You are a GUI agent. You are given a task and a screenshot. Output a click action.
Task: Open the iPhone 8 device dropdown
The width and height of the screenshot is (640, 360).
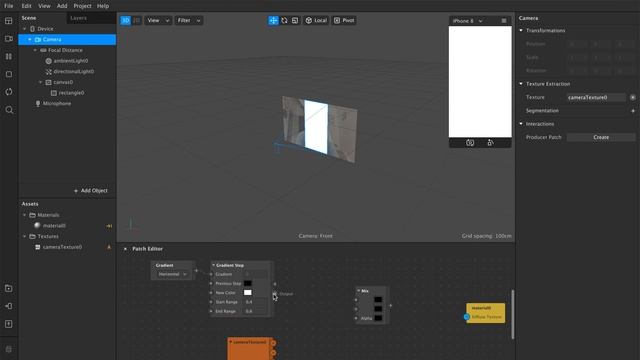coord(468,21)
